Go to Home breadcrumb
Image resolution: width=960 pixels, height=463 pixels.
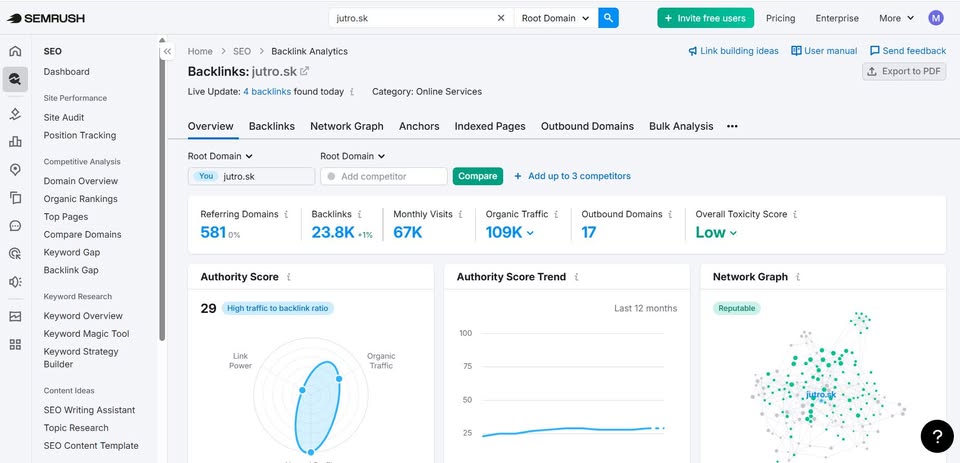coord(200,51)
